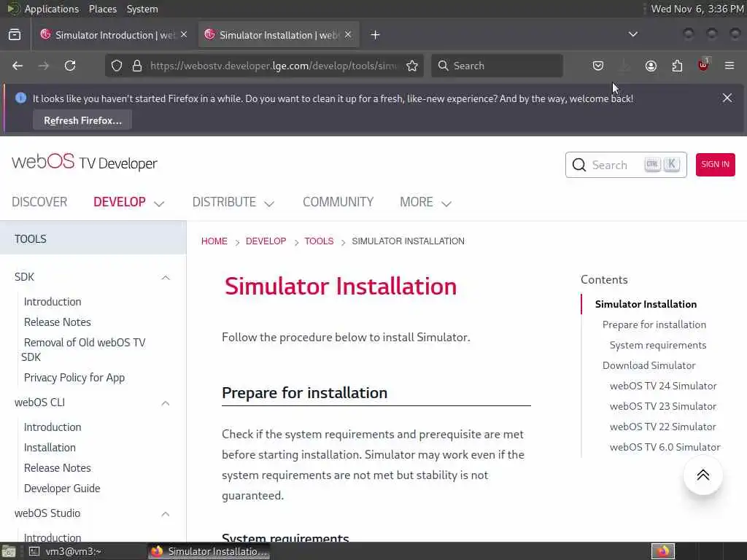This screenshot has height=560, width=747.
Task: Jump to webOS TV 24 Simulator
Action: point(663,386)
